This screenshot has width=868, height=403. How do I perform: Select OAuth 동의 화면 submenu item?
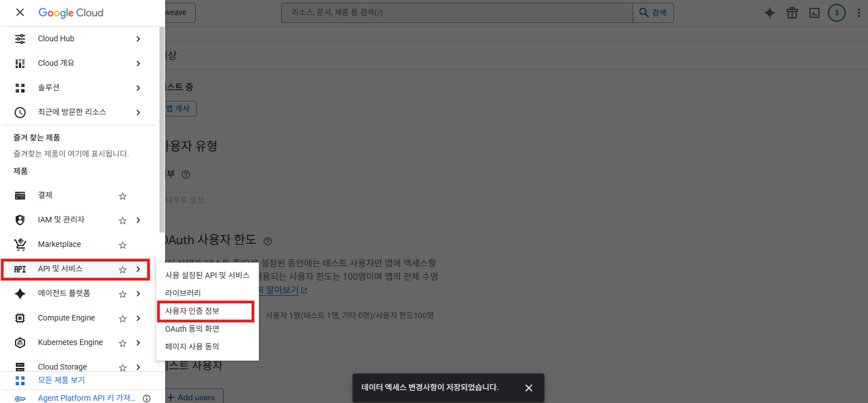pos(208,329)
